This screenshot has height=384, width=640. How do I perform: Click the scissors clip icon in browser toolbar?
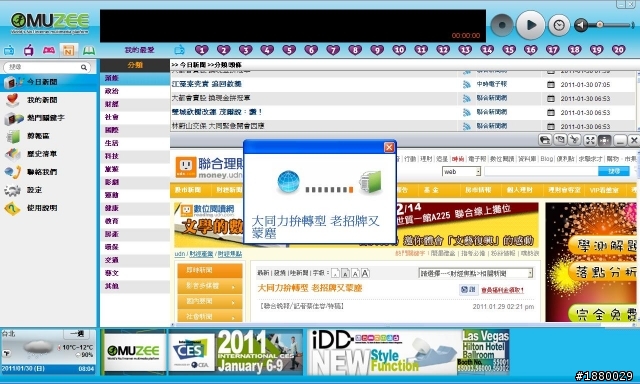click(575, 140)
